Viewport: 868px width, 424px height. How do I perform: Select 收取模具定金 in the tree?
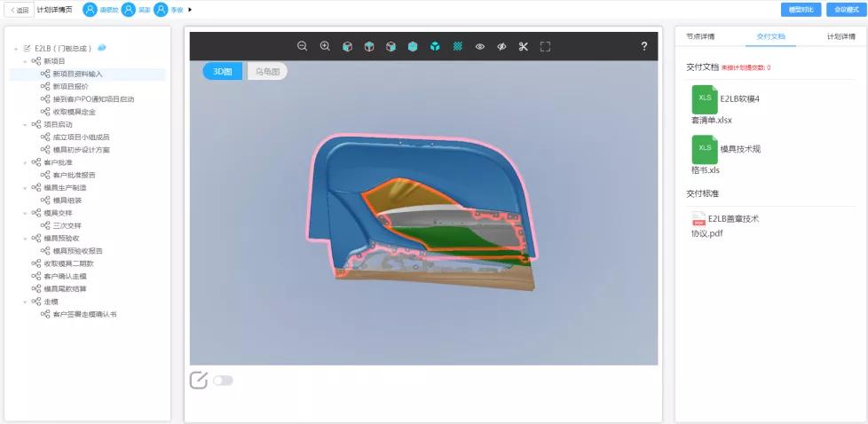click(75, 112)
